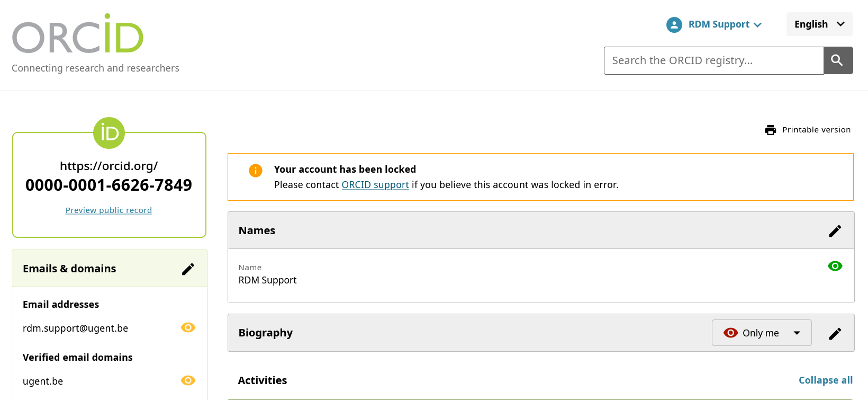Open Preview public record link

coord(108,210)
